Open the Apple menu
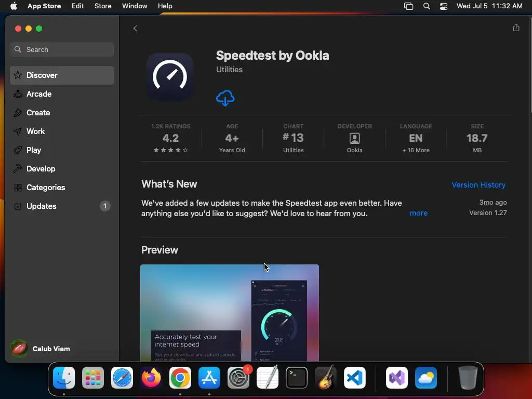The height and width of the screenshot is (399, 532). (x=14, y=6)
